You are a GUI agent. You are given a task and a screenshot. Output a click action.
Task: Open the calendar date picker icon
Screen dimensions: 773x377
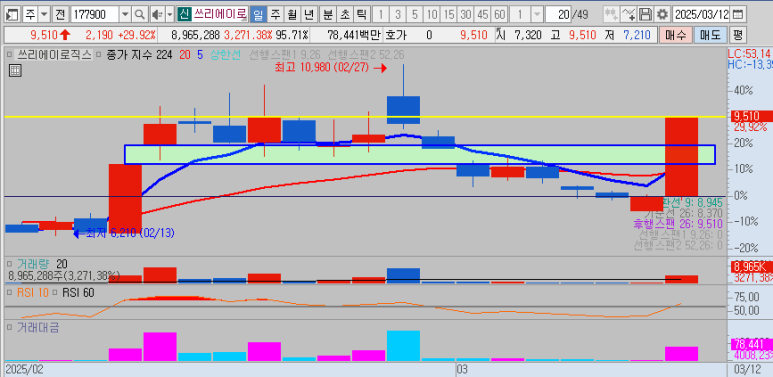click(x=738, y=15)
